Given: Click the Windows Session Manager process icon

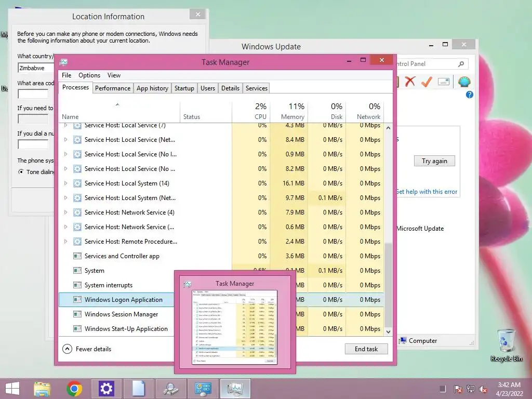Looking at the screenshot, I should (x=77, y=314).
